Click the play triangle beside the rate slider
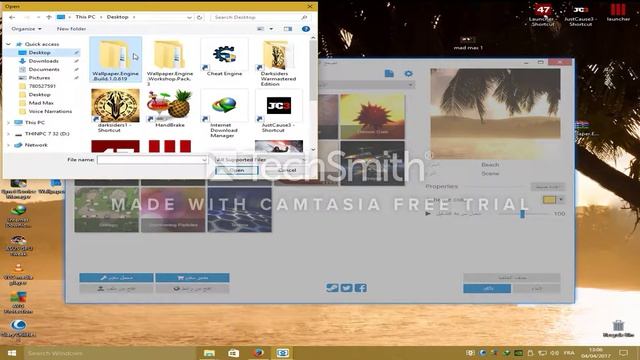Viewport: 640px width, 360px height. pos(428,213)
